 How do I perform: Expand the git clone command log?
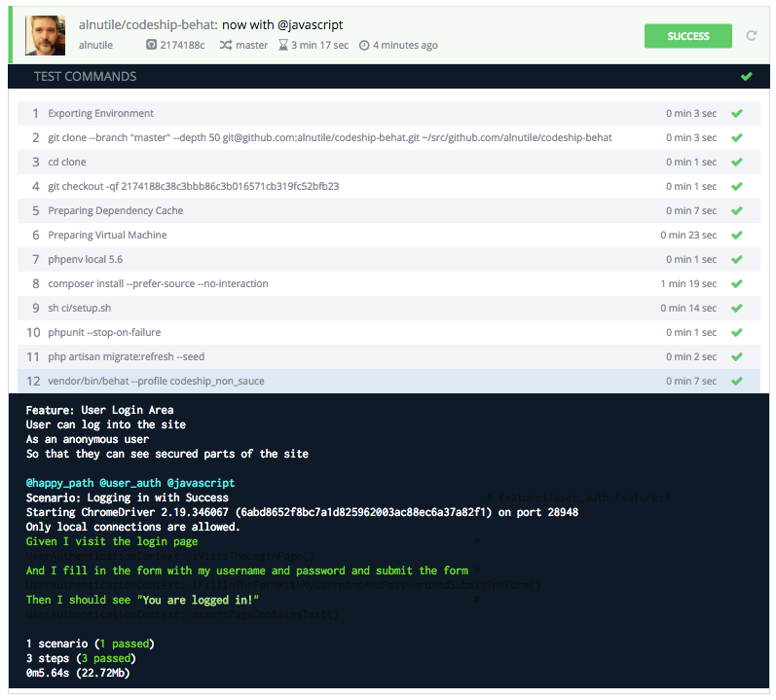click(389, 137)
